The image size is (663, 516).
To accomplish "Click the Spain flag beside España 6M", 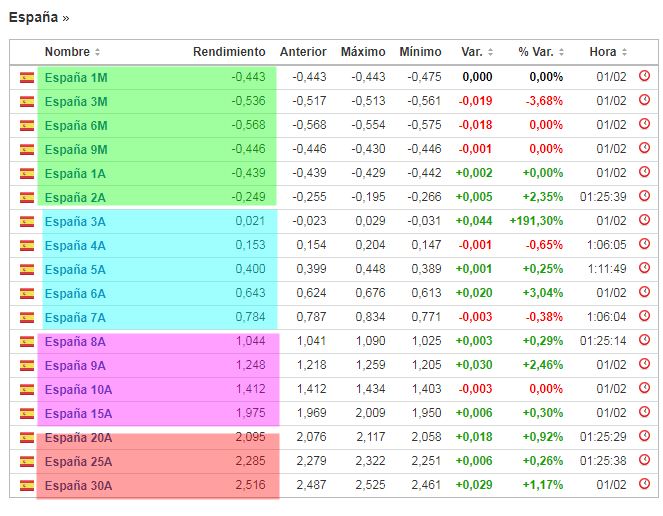I will (x=27, y=125).
